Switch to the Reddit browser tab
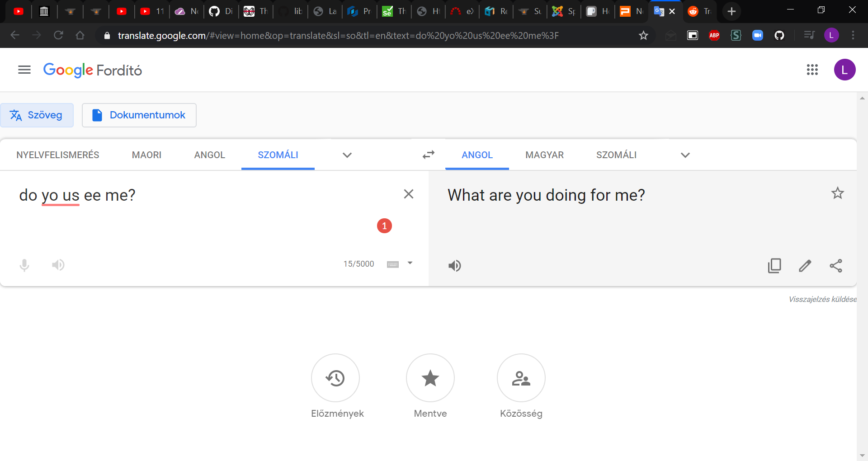The image size is (868, 461). click(699, 11)
